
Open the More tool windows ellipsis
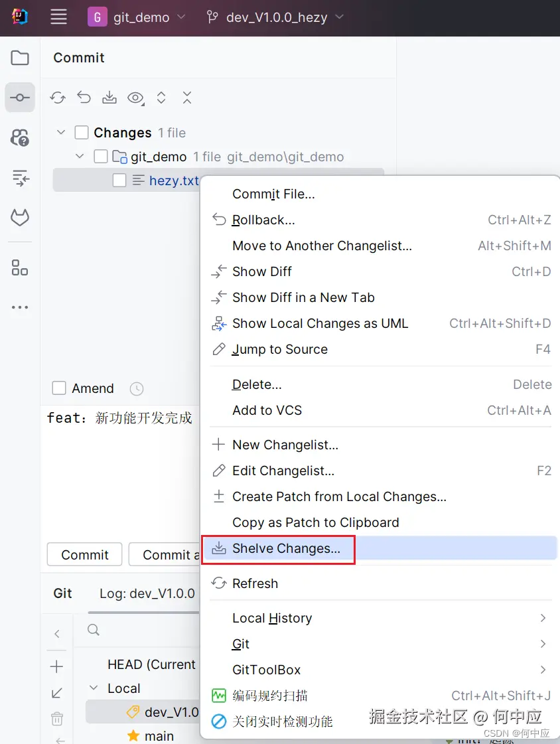pos(20,307)
